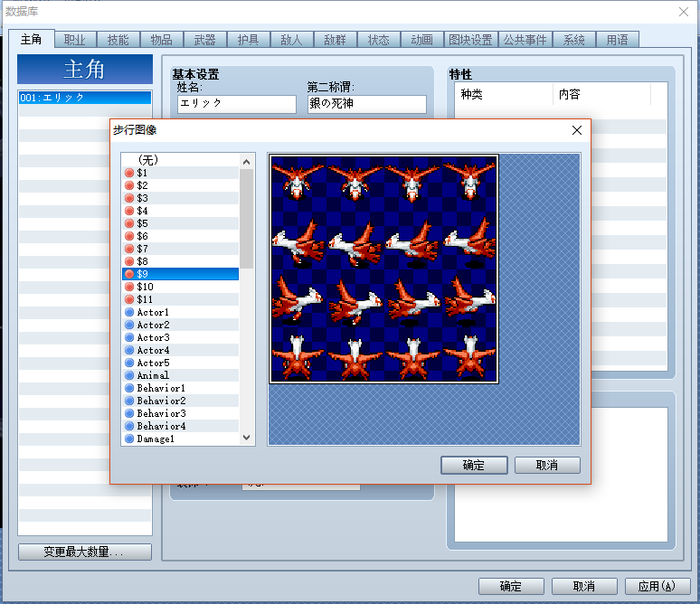Click the red icon next to $4

pos(129,211)
